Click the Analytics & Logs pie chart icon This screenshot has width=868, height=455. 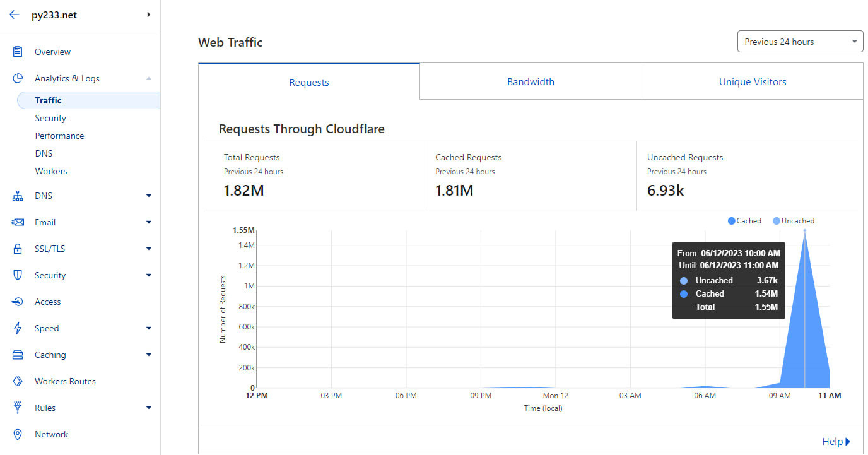[18, 78]
